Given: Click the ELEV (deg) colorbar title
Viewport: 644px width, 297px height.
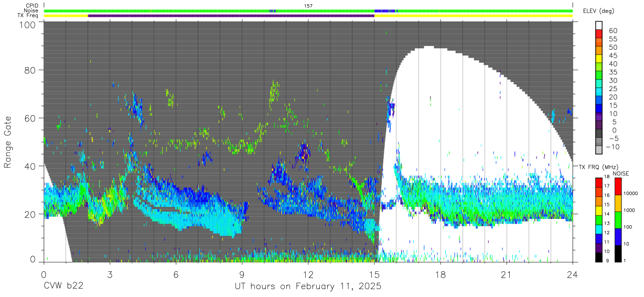Looking at the screenshot, I should point(598,11).
